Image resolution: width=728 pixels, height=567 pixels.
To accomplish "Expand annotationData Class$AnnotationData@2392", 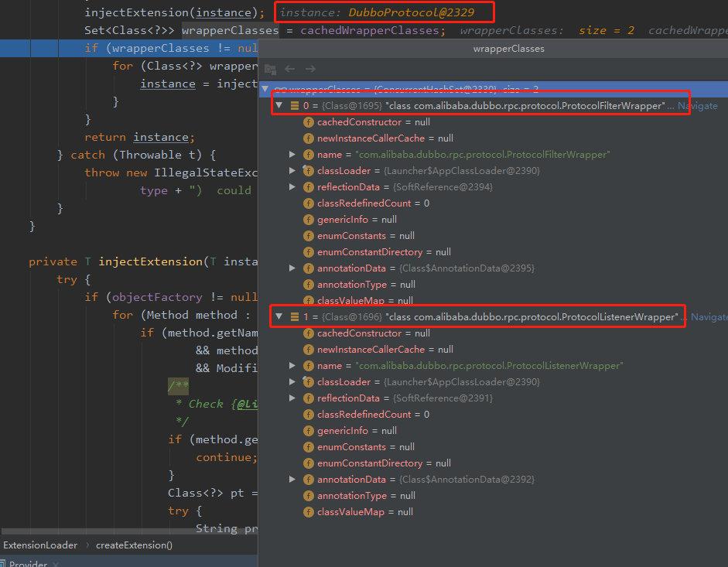I will 292,480.
